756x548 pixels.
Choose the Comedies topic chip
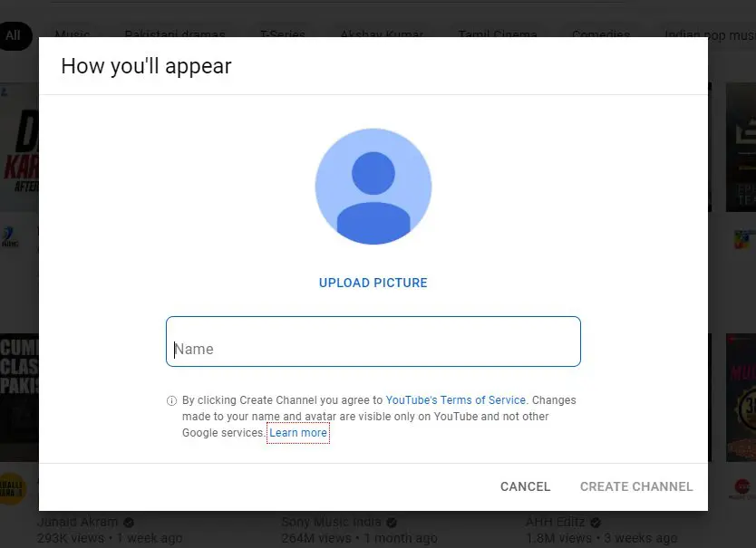[601, 34]
